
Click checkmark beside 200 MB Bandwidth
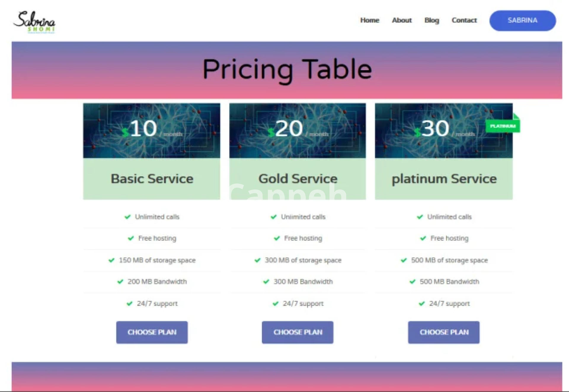click(x=120, y=282)
